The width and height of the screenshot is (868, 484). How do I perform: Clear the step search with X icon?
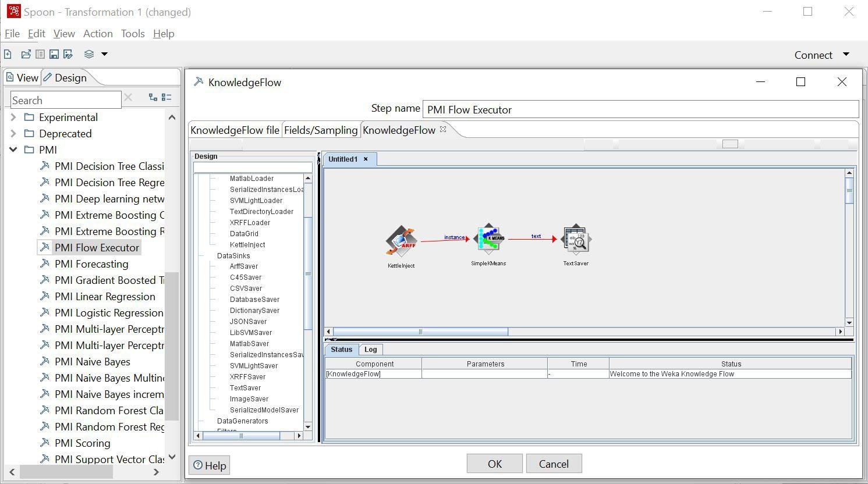128,97
